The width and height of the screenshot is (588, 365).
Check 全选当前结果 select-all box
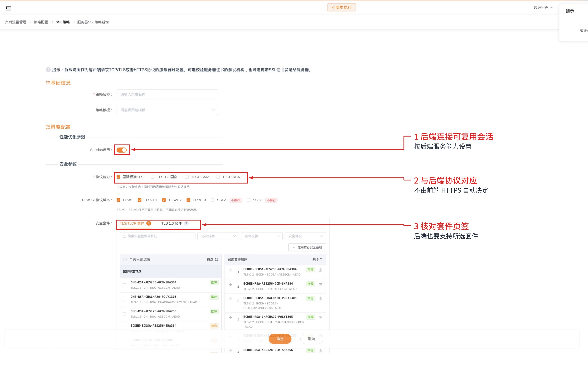(x=125, y=260)
